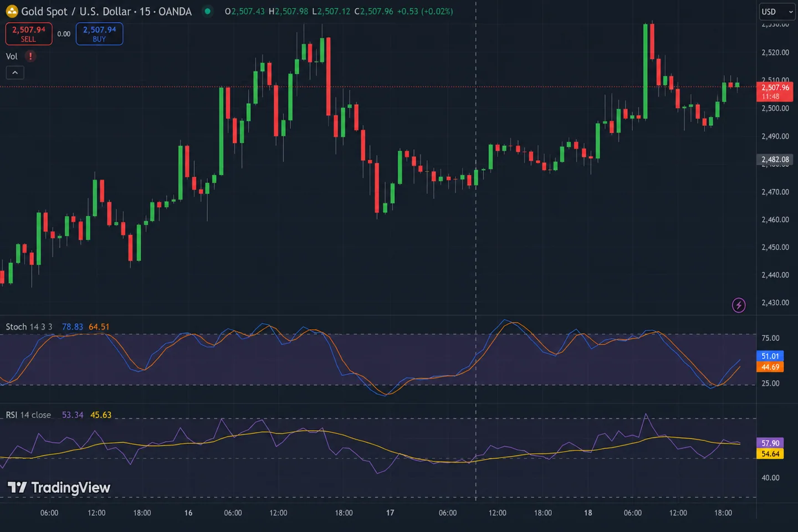Click the RSI average reading 45.63
This screenshot has width=798, height=532.
tap(101, 415)
